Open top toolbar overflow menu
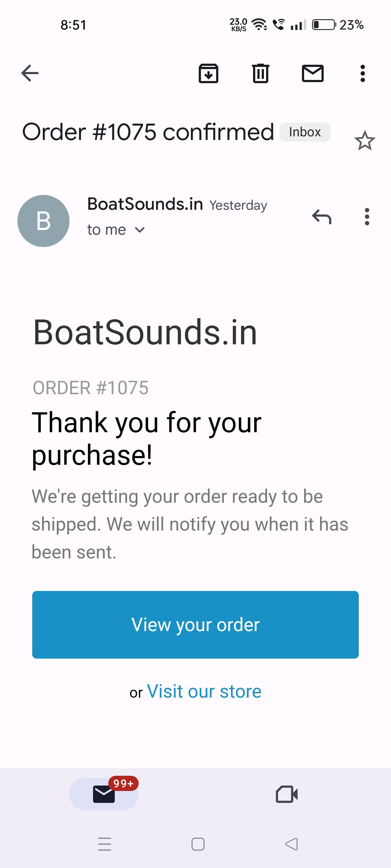Image resolution: width=391 pixels, height=868 pixels. [362, 73]
